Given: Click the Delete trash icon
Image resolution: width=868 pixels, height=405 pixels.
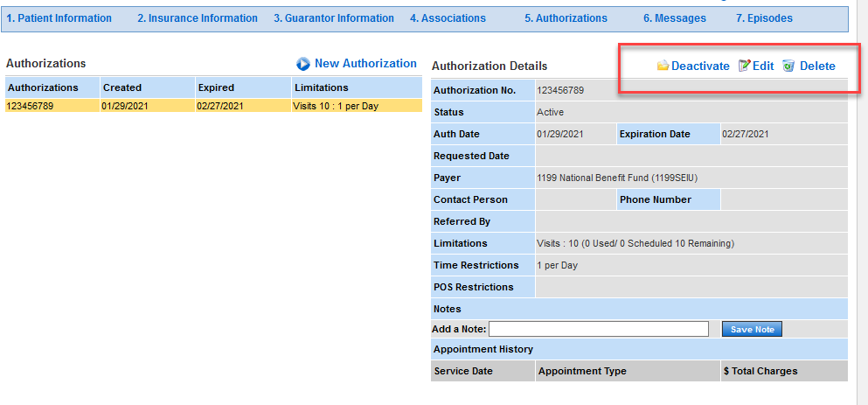Looking at the screenshot, I should 788,66.
